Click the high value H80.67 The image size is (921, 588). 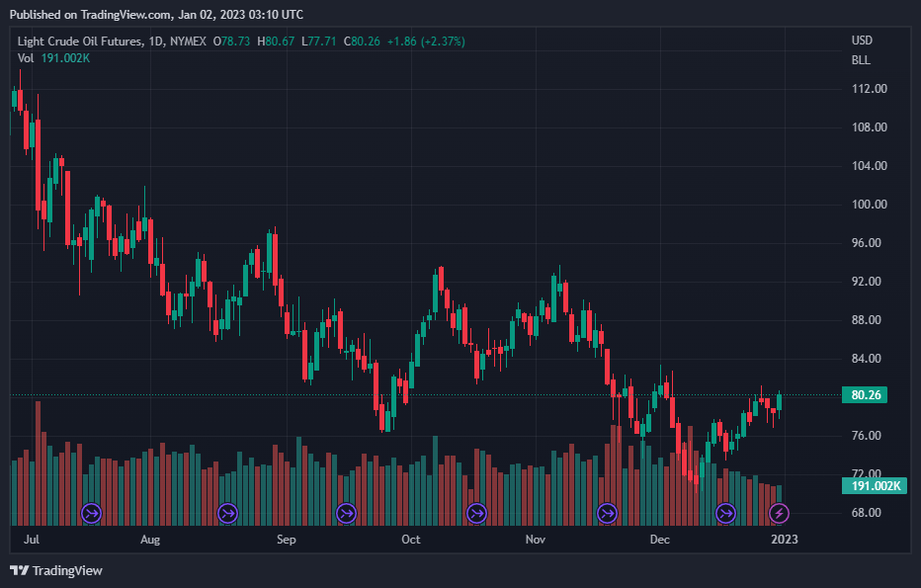[276, 42]
